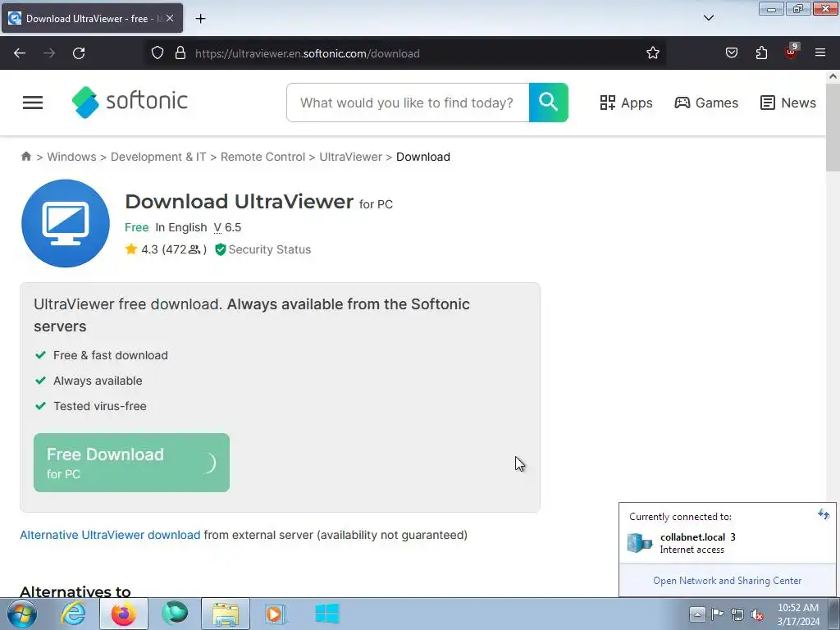Open the Windows breadcrumb link
Viewport: 840px width, 630px height.
point(72,157)
